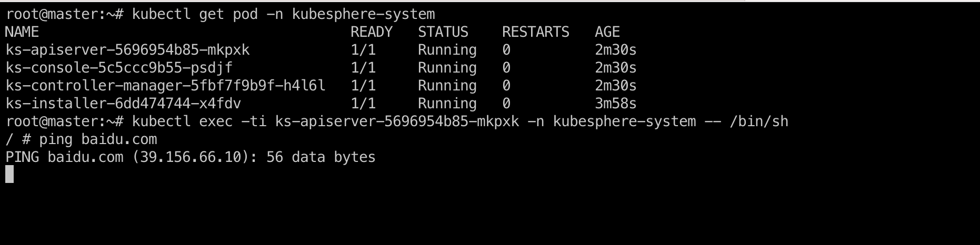Click the 1/1 ready value of ks-apiserver
980x245 pixels.
click(x=363, y=50)
